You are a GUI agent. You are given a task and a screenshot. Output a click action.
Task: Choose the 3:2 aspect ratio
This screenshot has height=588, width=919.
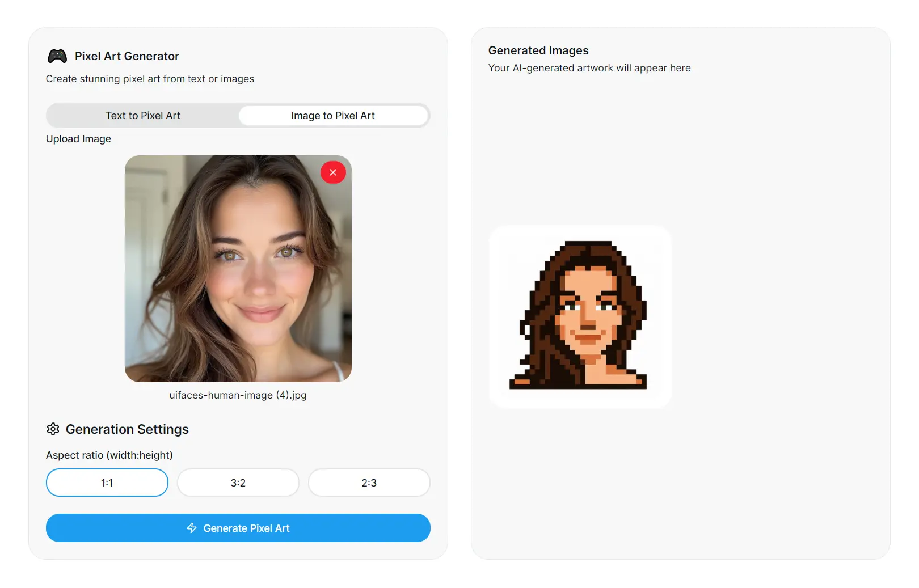pyautogui.click(x=238, y=483)
